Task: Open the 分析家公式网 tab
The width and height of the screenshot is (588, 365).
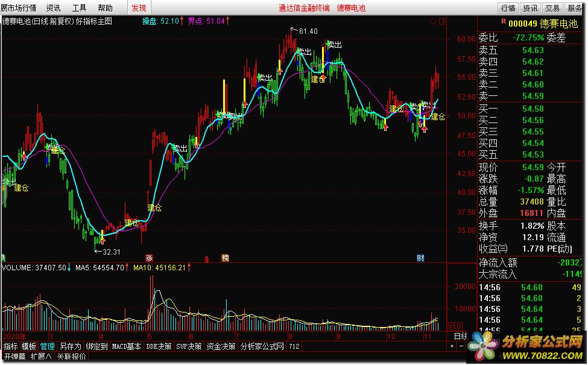Action: 262,346
